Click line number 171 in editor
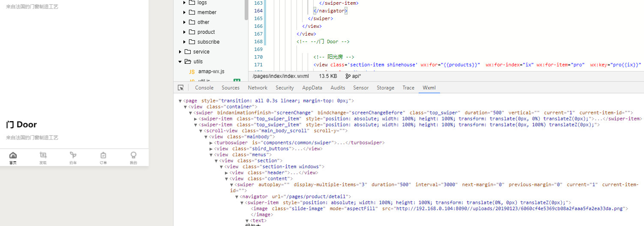The image size is (644, 226). pos(258,65)
